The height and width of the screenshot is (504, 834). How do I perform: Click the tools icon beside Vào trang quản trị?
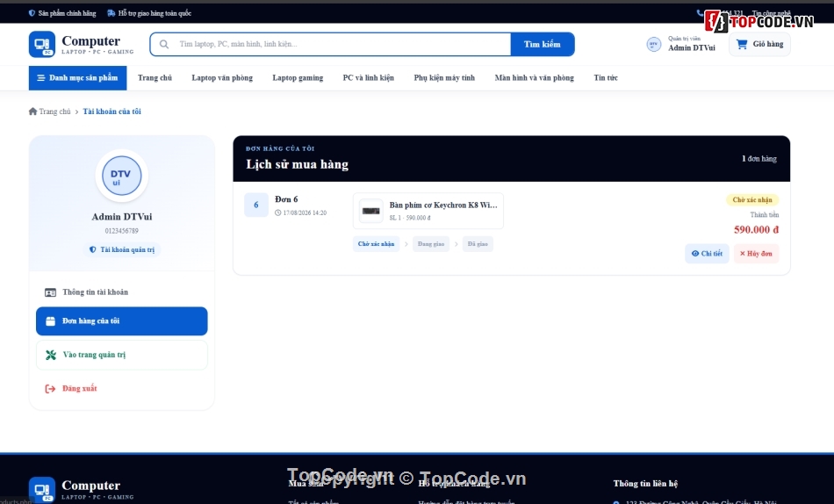coord(51,355)
